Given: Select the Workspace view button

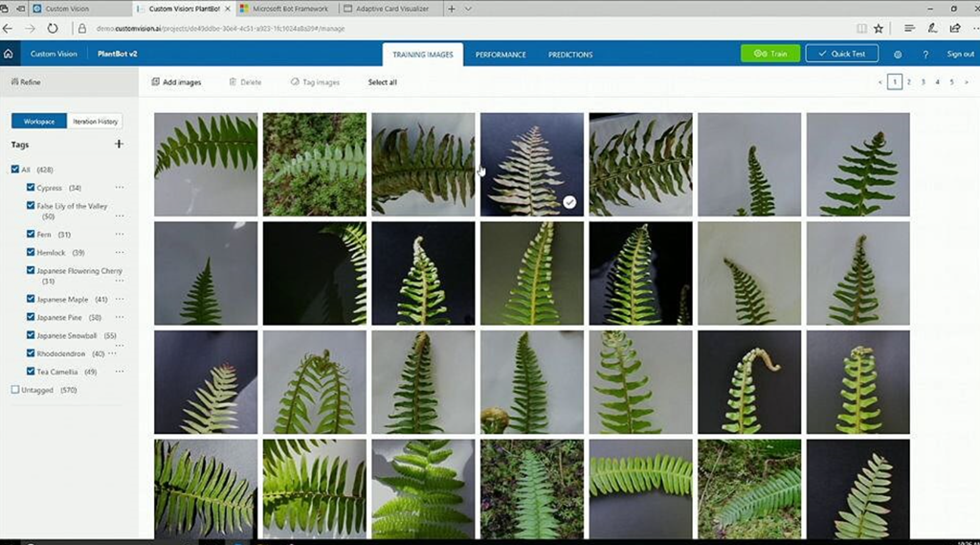Looking at the screenshot, I should click(x=38, y=122).
